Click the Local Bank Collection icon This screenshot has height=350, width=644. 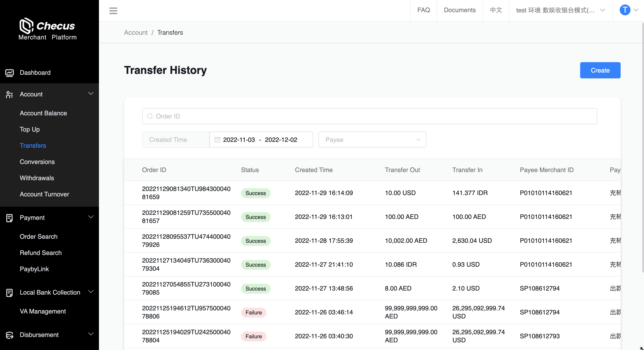pyautogui.click(x=9, y=292)
